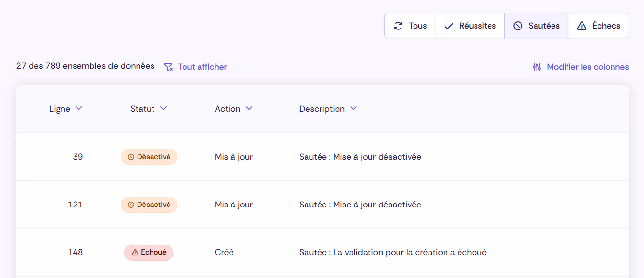Click description La validation pour la création a échoué
This screenshot has height=278, width=644.
click(x=393, y=252)
